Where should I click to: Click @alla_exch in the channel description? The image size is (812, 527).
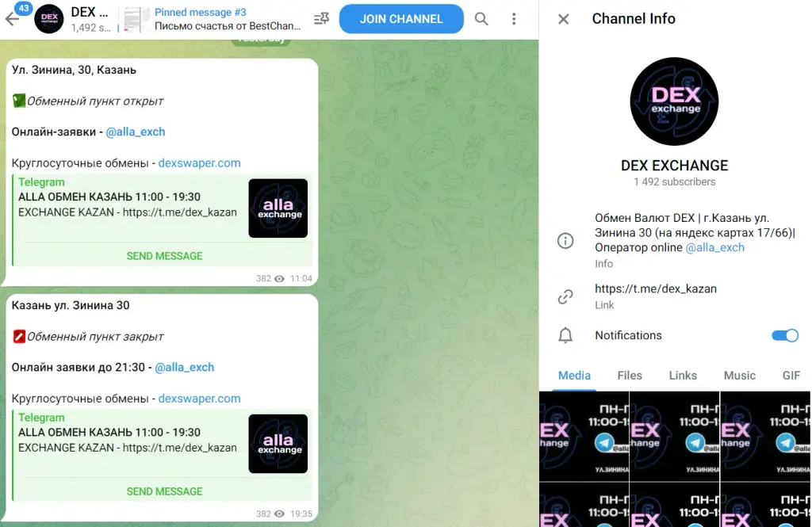tap(714, 247)
